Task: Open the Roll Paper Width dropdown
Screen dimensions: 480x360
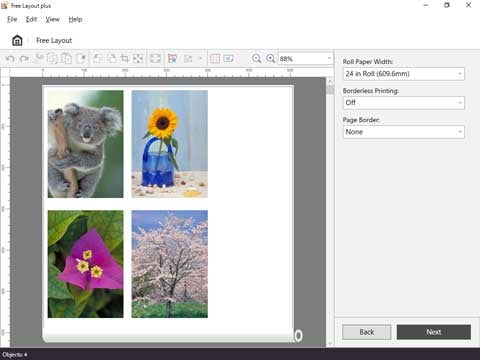Action: click(404, 74)
